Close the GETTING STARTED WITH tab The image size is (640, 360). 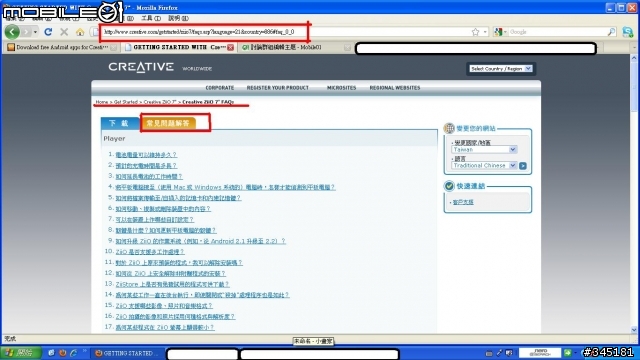click(x=231, y=47)
